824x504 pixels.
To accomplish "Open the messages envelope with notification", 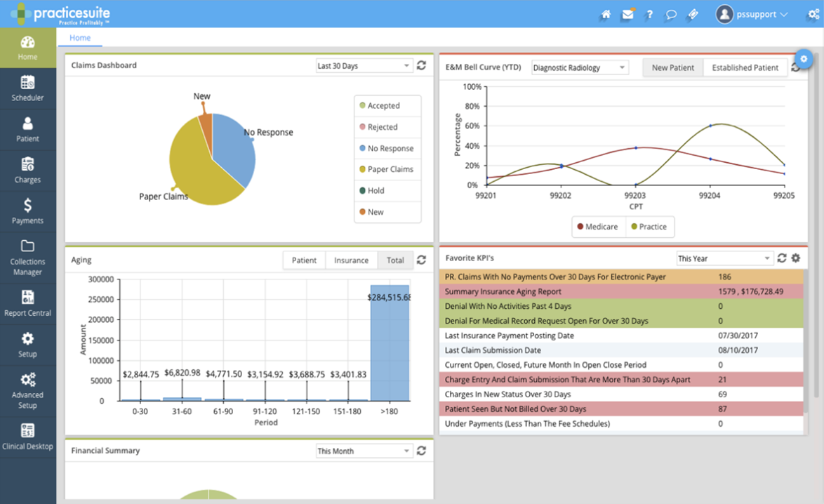I will [x=627, y=14].
